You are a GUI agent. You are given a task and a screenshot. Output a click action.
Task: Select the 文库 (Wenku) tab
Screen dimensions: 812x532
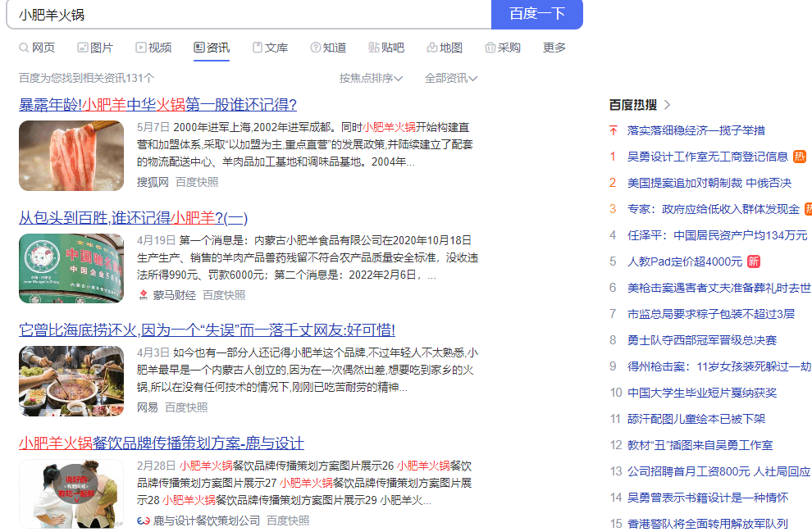coord(270,48)
